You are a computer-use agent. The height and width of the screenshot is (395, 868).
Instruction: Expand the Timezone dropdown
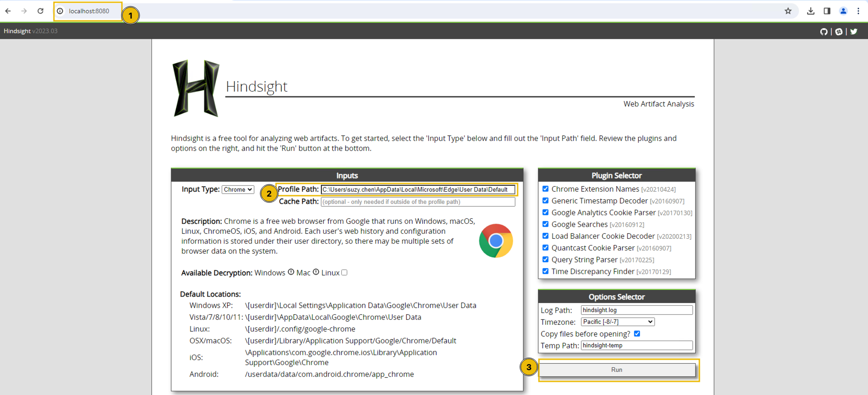pyautogui.click(x=618, y=322)
